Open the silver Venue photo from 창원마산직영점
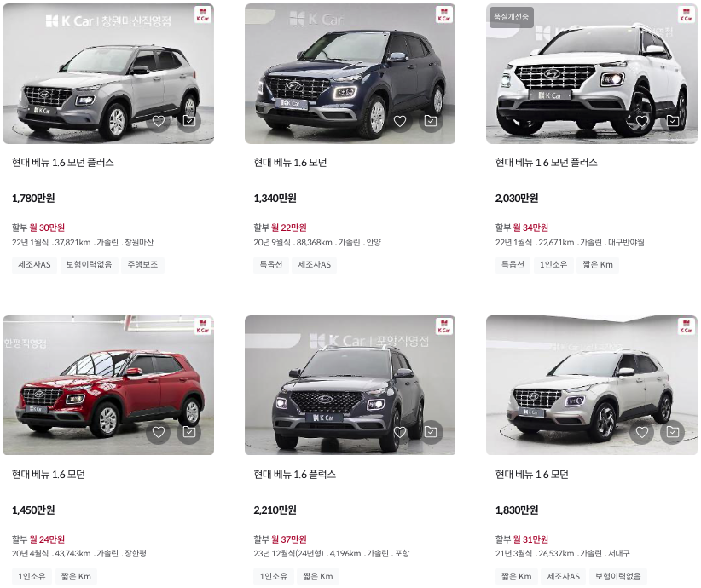 108,74
